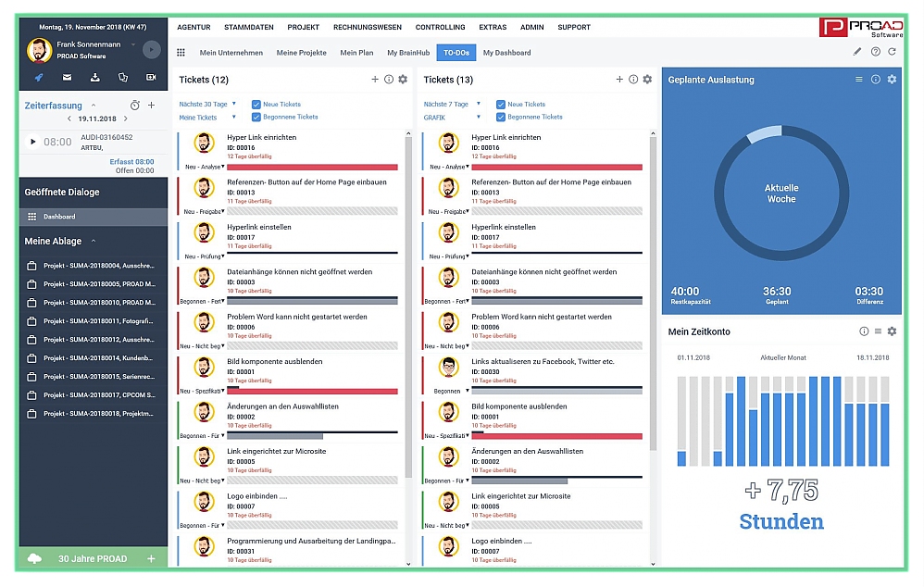This screenshot has width=924, height=587.
Task: Collapse the Meine Ablage section
Action: pyautogui.click(x=93, y=241)
